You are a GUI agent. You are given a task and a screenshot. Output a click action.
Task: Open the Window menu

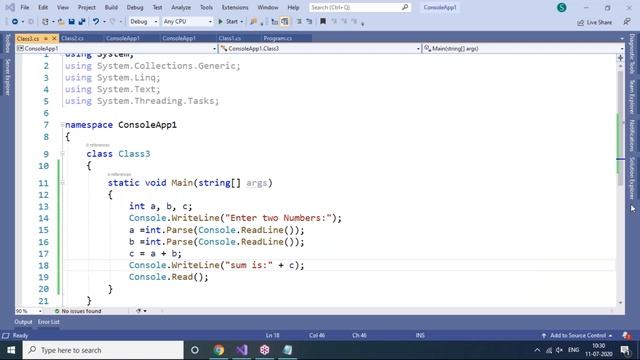point(268,7)
